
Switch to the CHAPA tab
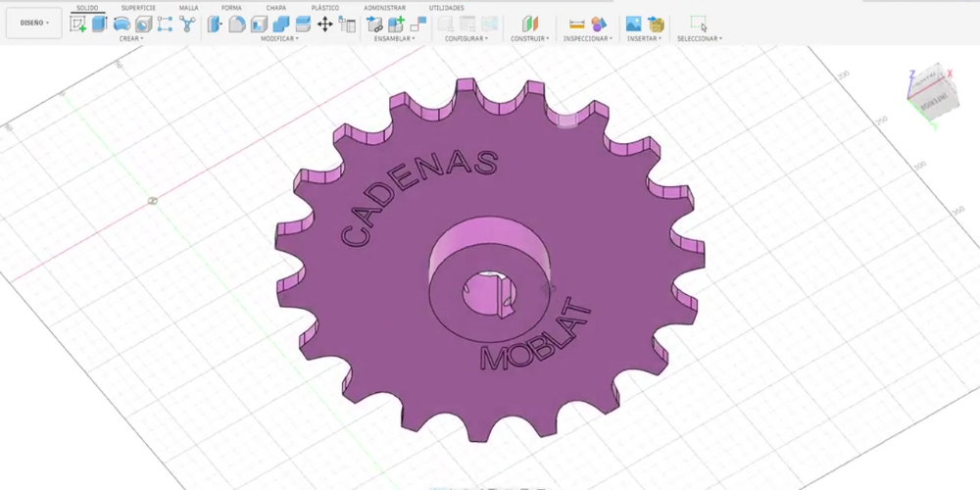(x=276, y=8)
